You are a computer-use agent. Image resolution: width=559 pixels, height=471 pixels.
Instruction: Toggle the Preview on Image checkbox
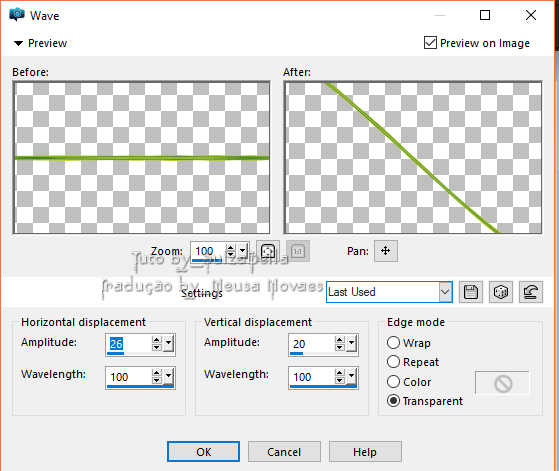tap(430, 43)
